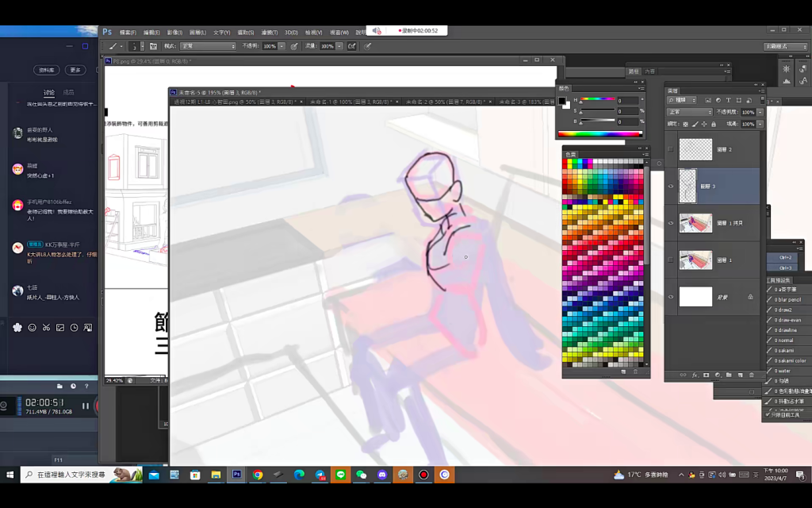Expand the brush 模式 dropdown in options bar
812x508 pixels.
click(x=208, y=46)
